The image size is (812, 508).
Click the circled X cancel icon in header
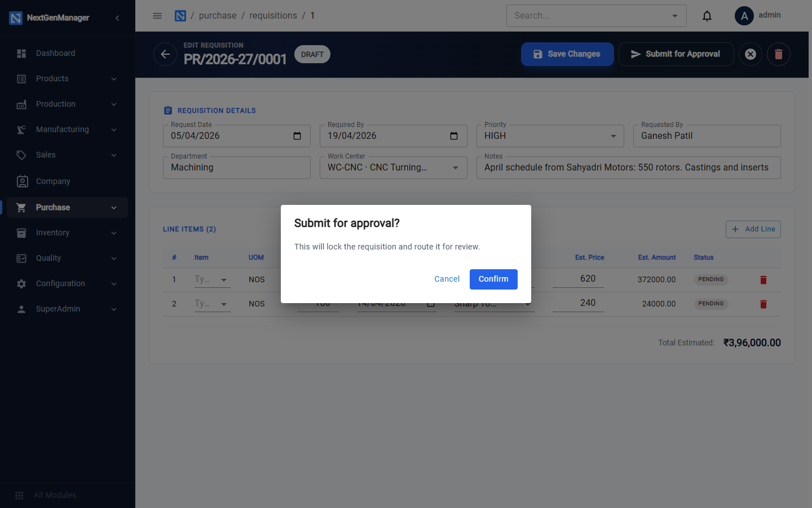point(751,54)
